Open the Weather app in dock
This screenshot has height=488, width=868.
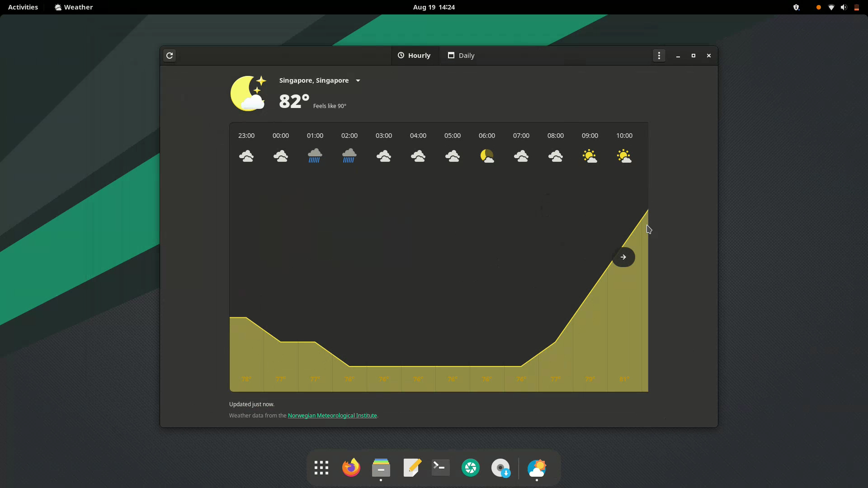tap(537, 468)
